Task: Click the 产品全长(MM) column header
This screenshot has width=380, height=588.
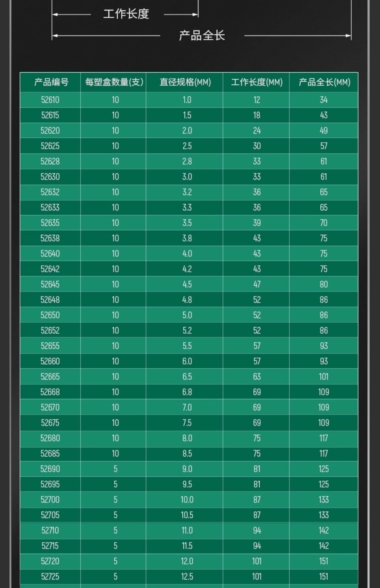Action: tap(324, 82)
